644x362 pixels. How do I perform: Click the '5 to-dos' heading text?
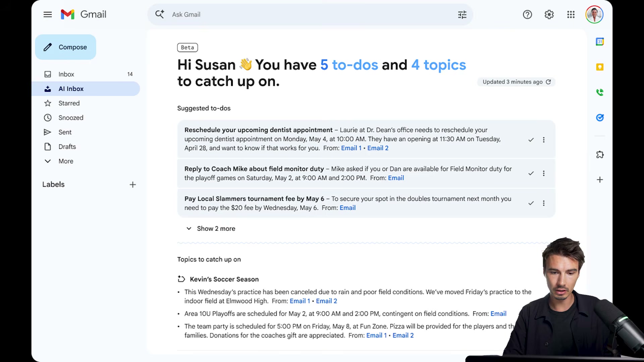pyautogui.click(x=349, y=65)
